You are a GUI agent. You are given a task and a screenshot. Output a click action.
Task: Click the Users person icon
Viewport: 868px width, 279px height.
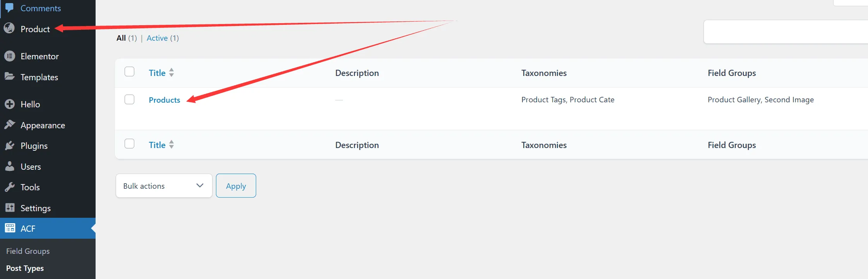pos(10,166)
